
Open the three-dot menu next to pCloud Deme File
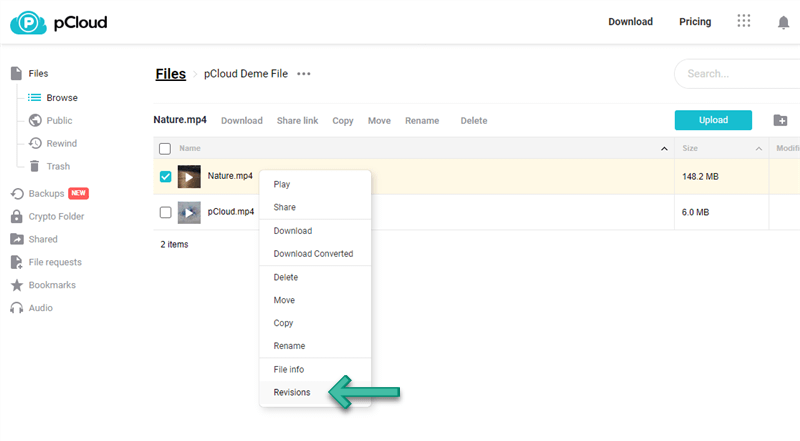pyautogui.click(x=304, y=74)
